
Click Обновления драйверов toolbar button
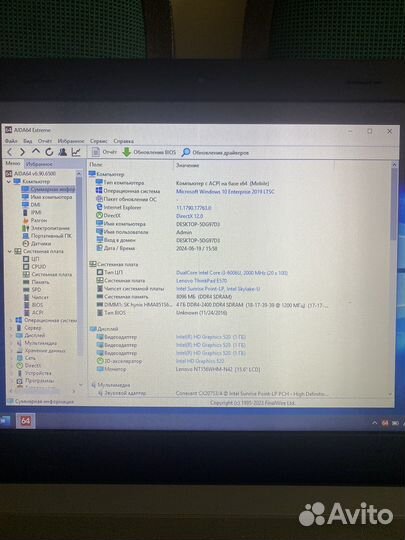(215, 153)
